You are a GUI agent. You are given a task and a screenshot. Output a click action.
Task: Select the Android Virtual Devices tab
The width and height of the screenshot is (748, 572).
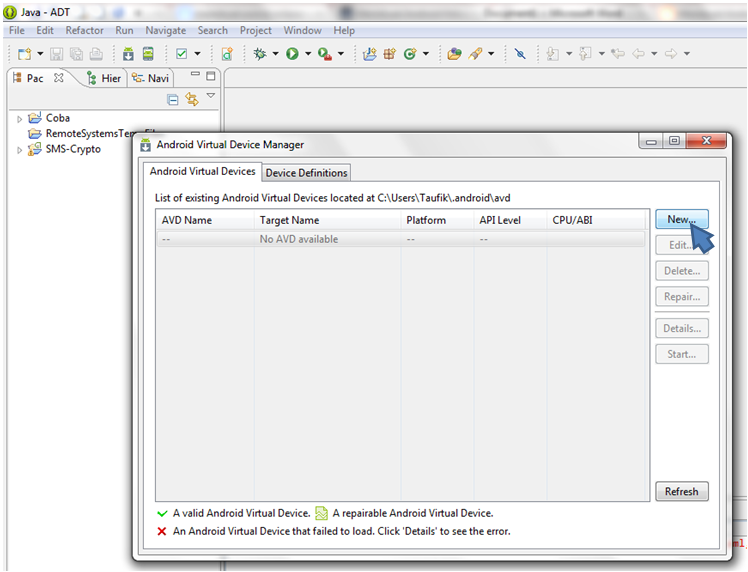pyautogui.click(x=202, y=171)
